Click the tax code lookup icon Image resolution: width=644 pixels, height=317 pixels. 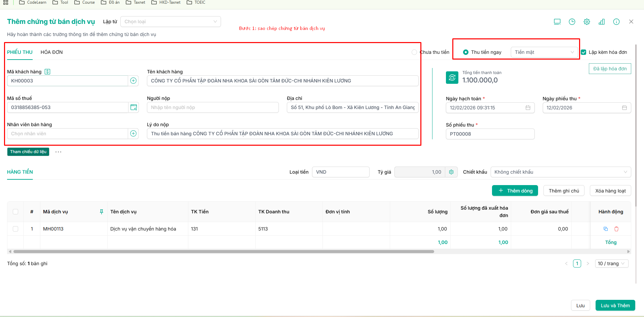(x=134, y=107)
